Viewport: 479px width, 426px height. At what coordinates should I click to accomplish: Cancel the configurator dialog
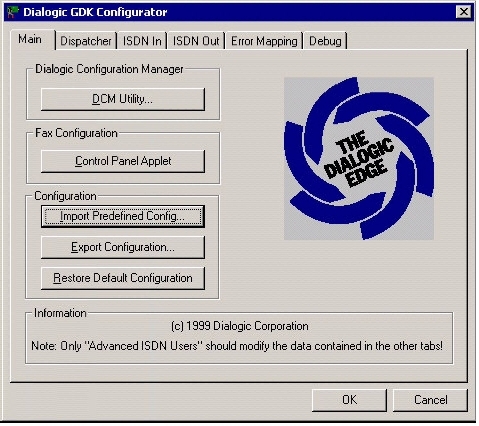[x=430, y=400]
